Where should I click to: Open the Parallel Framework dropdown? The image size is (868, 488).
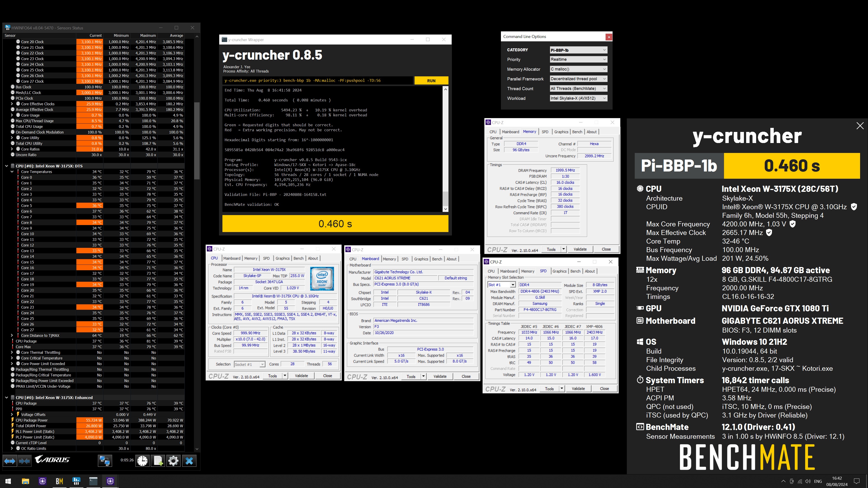(x=578, y=79)
